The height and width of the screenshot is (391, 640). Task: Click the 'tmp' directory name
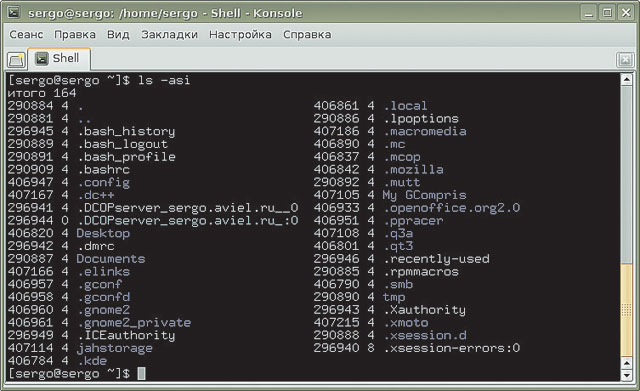pos(394,297)
